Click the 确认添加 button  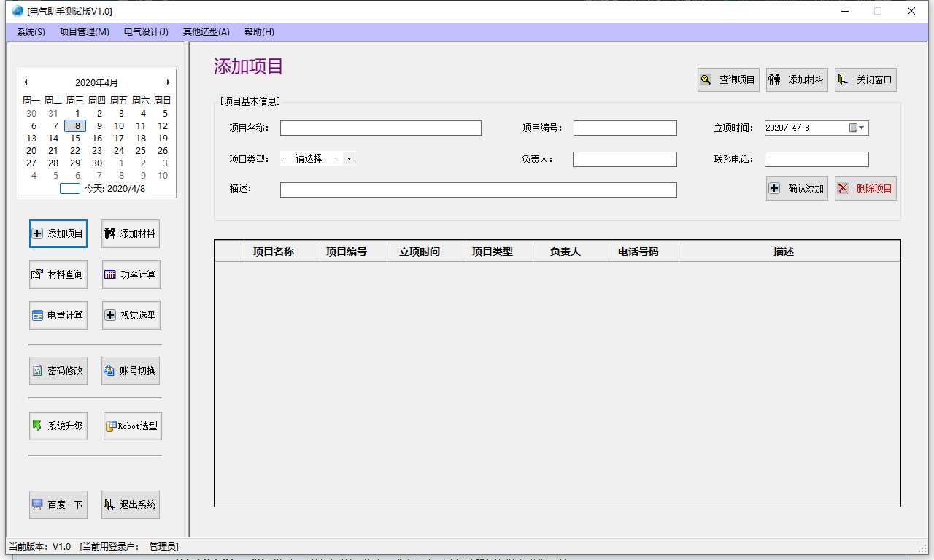[x=797, y=188]
